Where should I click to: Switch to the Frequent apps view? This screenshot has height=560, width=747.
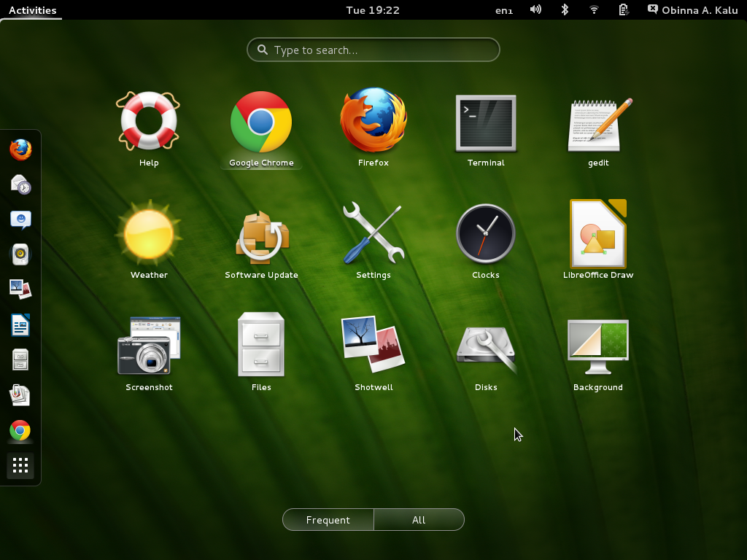click(328, 519)
